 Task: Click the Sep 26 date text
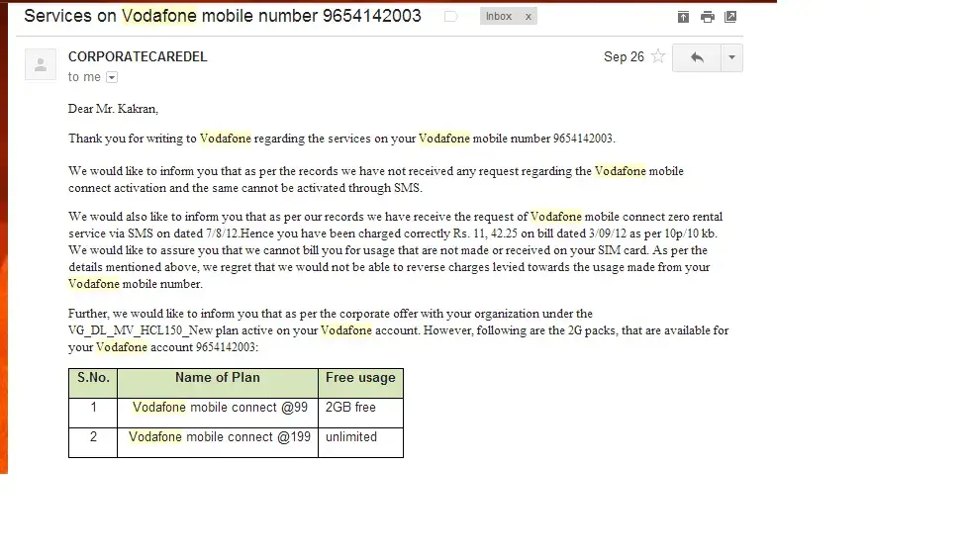(x=624, y=56)
